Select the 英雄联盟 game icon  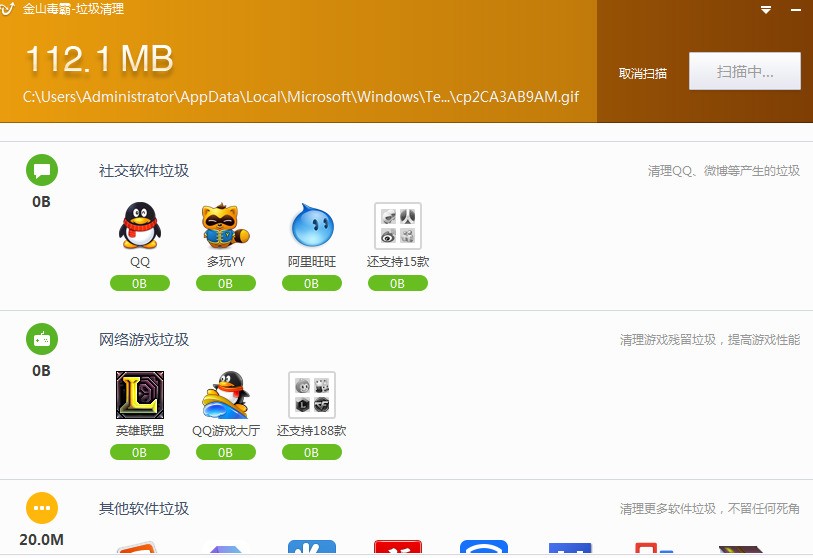coord(140,395)
